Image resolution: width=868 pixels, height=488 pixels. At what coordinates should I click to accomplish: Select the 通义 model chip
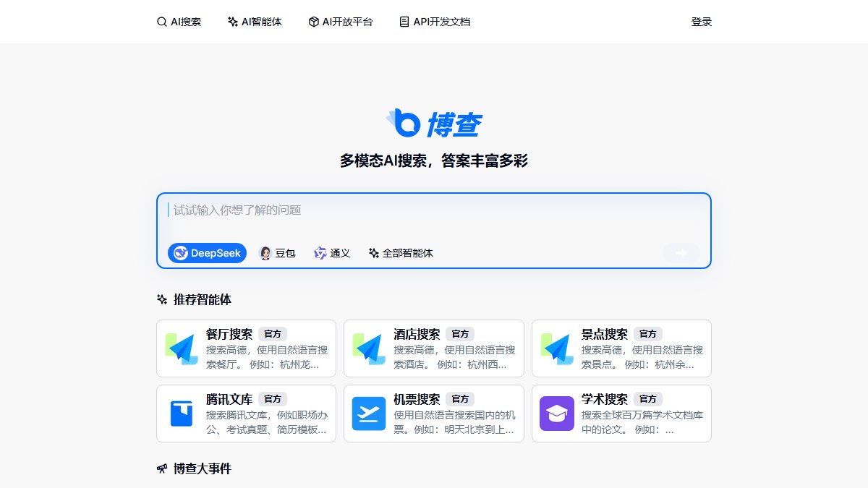(x=332, y=253)
